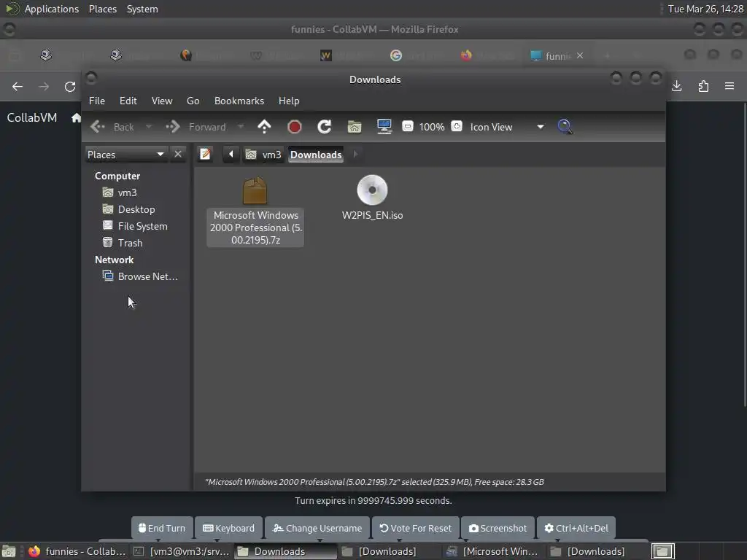The width and height of the screenshot is (747, 560).
Task: Go up to parent folder arrow
Action: 264,127
